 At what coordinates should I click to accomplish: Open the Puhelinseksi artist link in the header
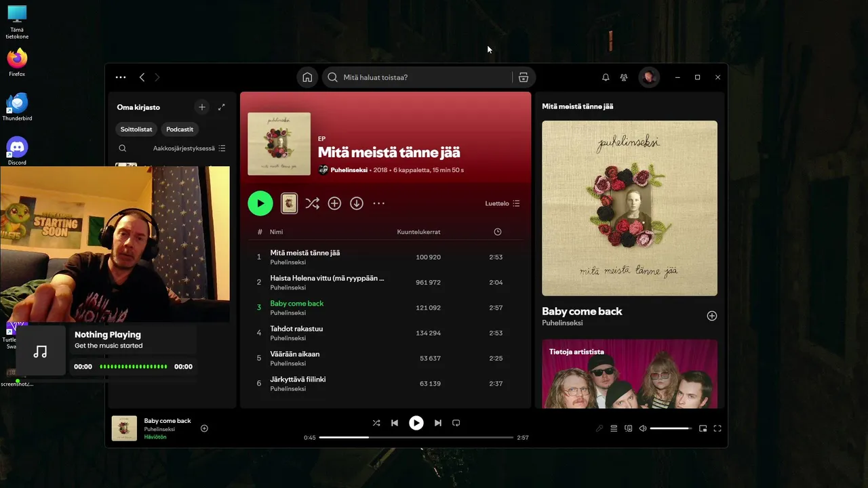[x=349, y=170]
